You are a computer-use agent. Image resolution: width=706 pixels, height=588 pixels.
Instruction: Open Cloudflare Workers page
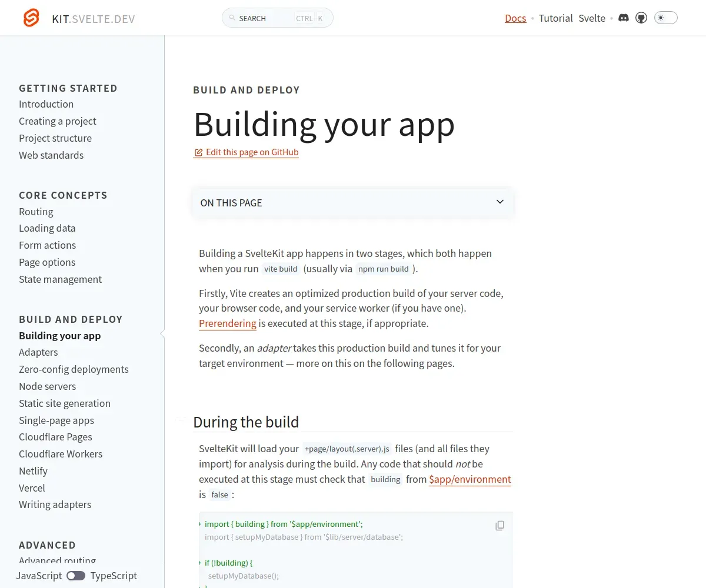(61, 454)
